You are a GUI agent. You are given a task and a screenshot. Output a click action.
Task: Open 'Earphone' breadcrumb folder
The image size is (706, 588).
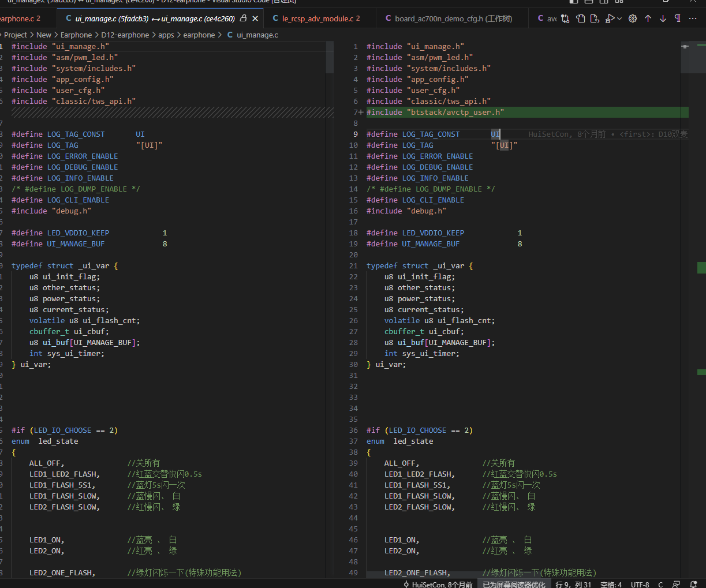(76, 35)
